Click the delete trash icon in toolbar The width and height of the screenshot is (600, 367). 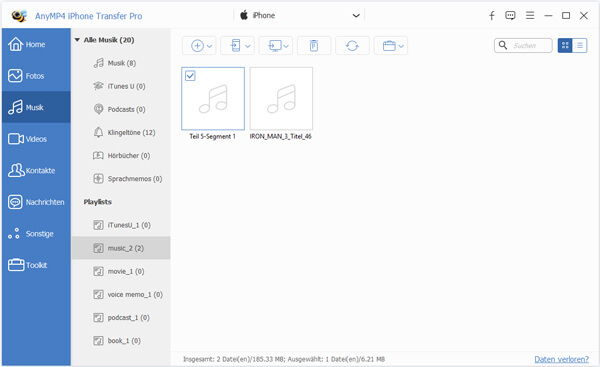click(314, 46)
